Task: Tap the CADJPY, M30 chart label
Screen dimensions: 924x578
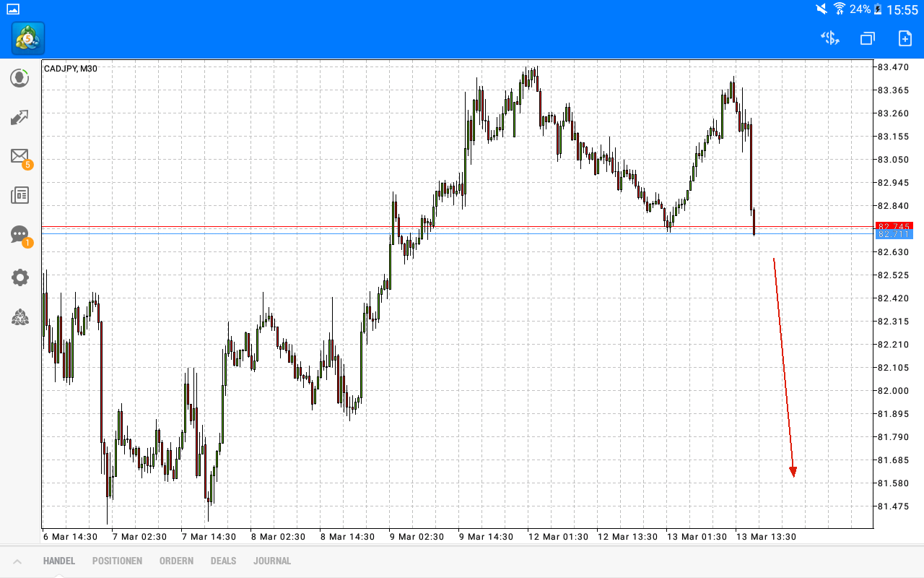Action: click(x=70, y=69)
